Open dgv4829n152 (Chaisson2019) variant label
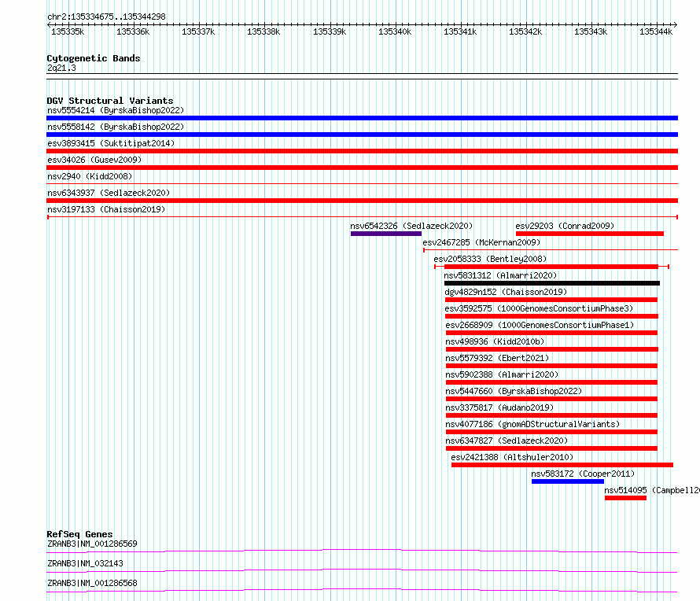Screen dimensions: 700x601 tap(506, 292)
